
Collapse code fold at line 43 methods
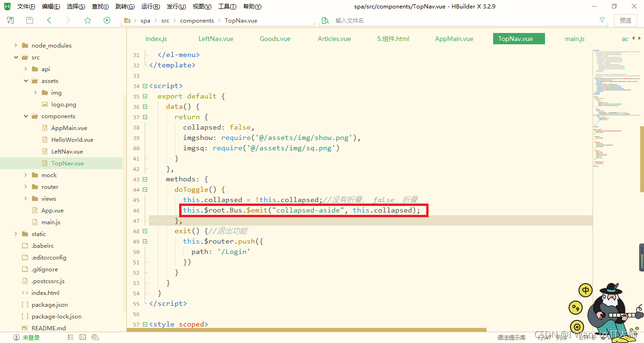click(145, 180)
